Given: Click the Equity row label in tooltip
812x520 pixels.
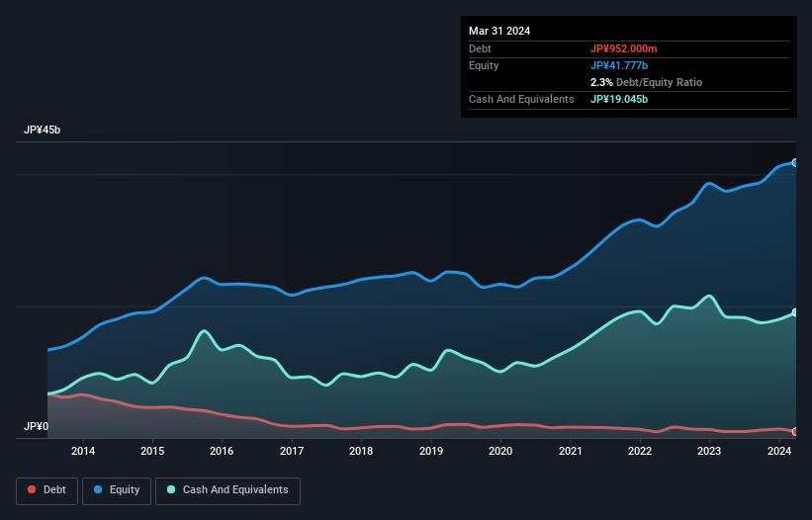Looking at the screenshot, I should tap(484, 65).
